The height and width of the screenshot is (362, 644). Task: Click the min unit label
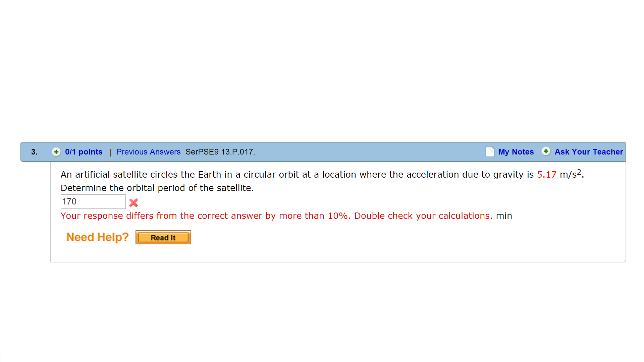tap(504, 216)
